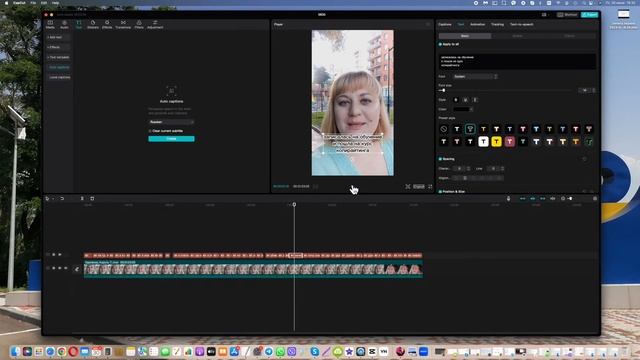640x360 pixels.
Task: Open the Stickers panel icon
Action: (x=93, y=24)
